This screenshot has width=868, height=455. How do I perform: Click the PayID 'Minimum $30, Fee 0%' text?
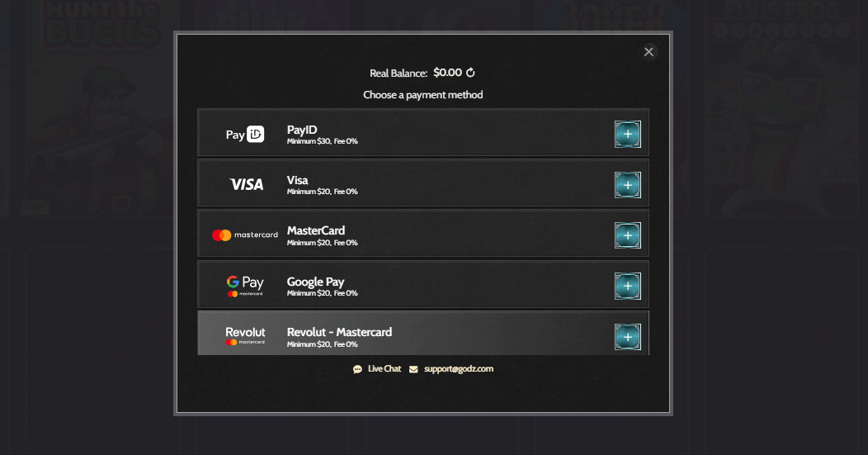[x=322, y=141]
